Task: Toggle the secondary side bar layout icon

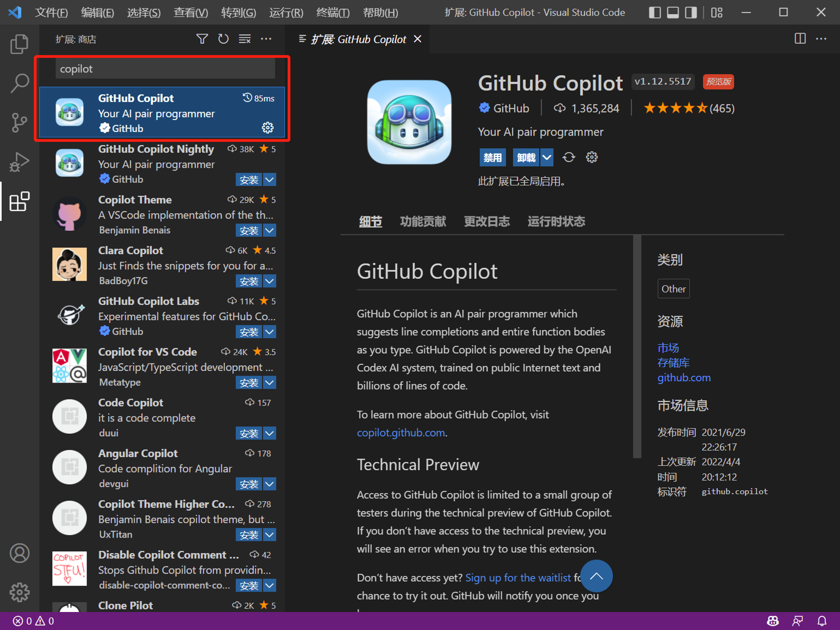Action: click(691, 12)
